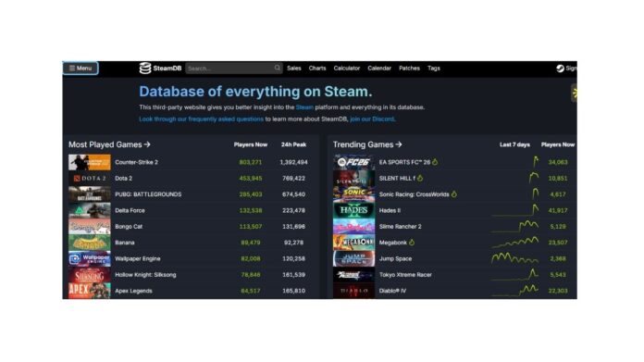Click the Last 7 days column header
Image resolution: width=644 pixels, height=362 pixels.
514,144
